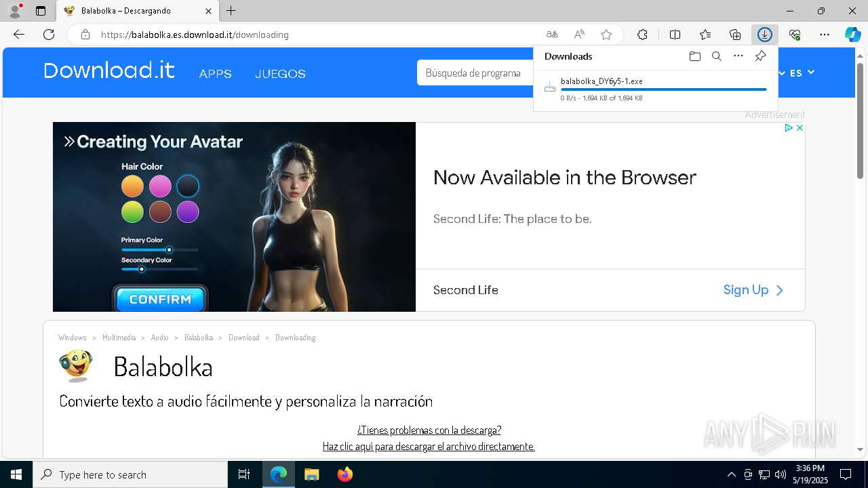Expand the ES language dropdown
This screenshot has height=488, width=868.
click(x=802, y=73)
